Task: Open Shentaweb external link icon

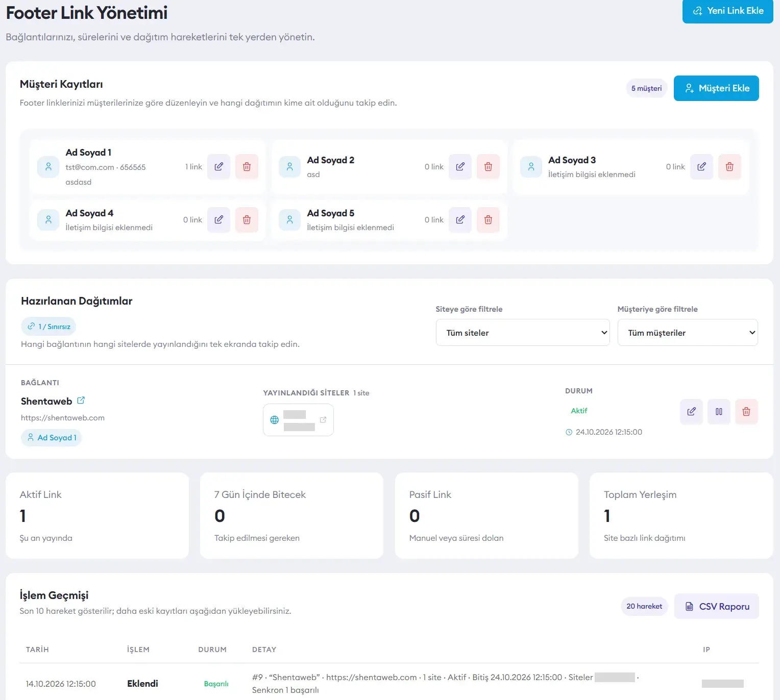Action: pos(81,401)
